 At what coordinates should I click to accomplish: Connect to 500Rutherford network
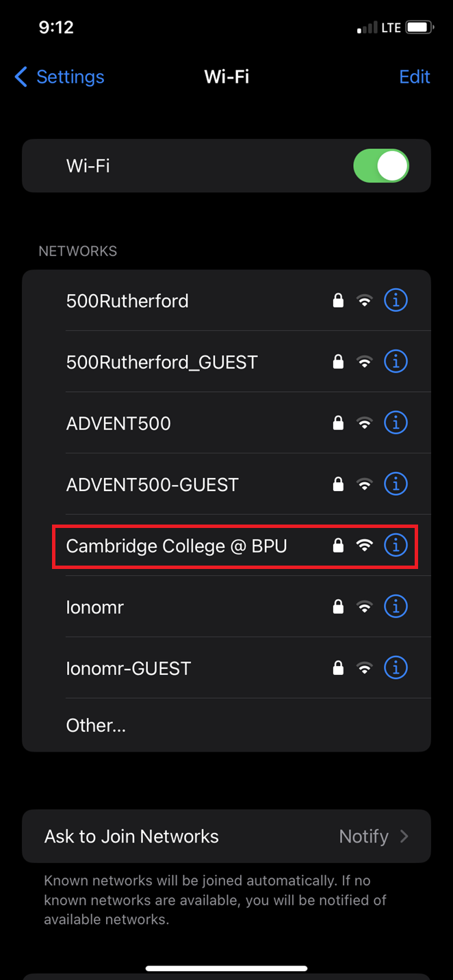127,301
